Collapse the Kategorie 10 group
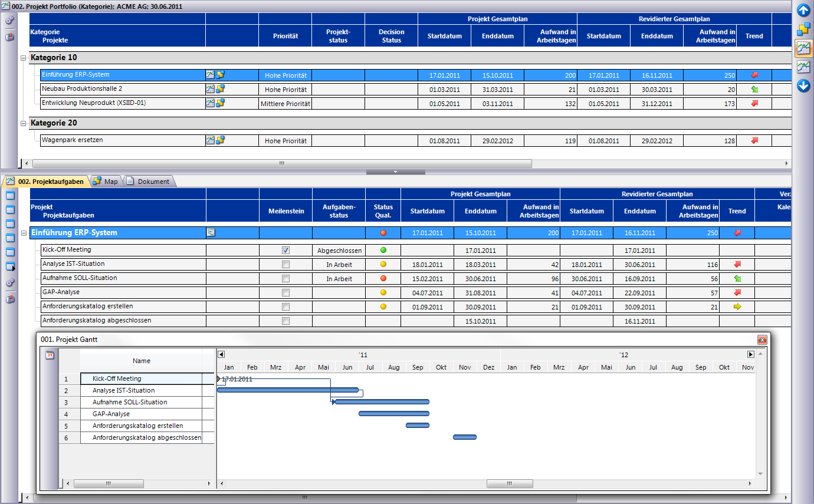This screenshot has width=814, height=504. [23, 58]
